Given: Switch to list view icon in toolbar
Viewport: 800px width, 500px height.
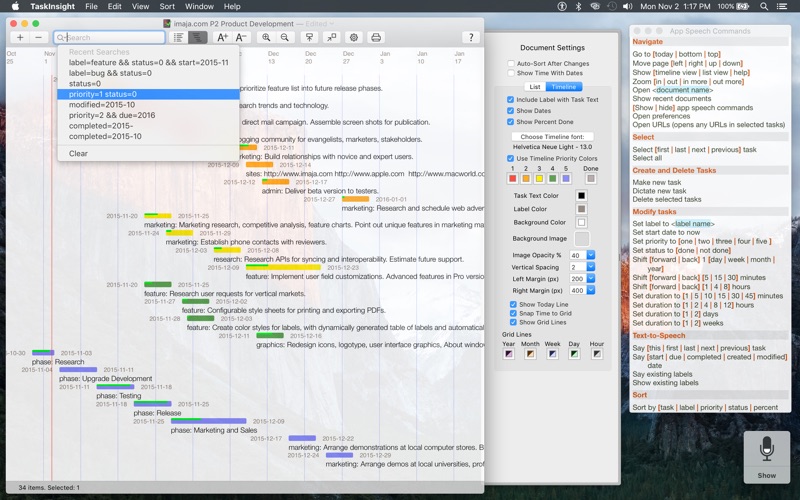Looking at the screenshot, I should pos(179,37).
